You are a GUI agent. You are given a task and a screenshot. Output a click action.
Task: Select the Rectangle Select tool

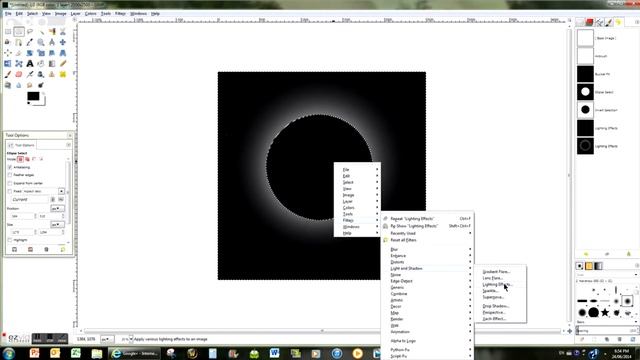(x=8, y=31)
